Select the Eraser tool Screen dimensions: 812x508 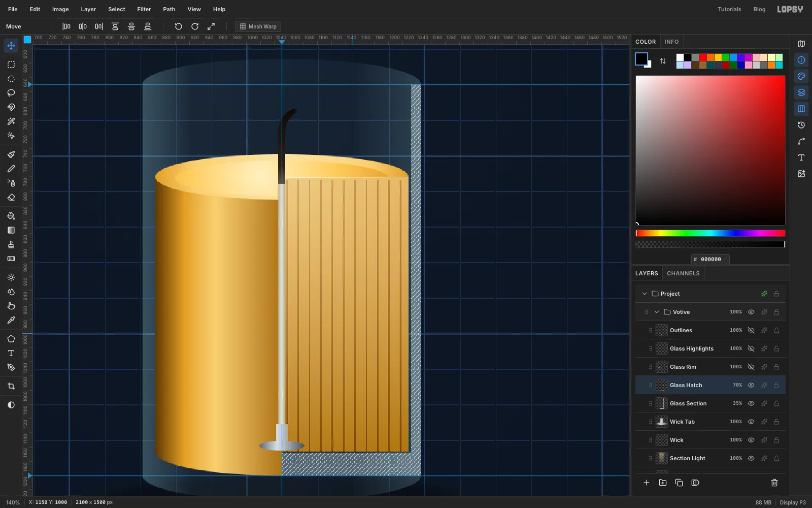click(11, 197)
